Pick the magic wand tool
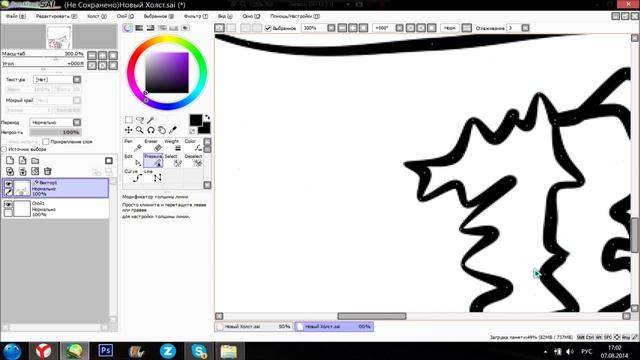 click(x=151, y=120)
